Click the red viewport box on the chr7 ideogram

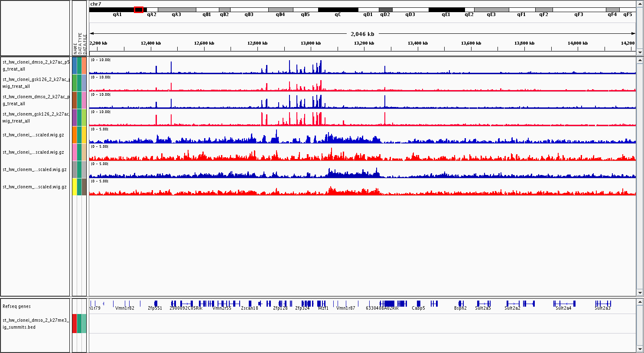point(138,10)
